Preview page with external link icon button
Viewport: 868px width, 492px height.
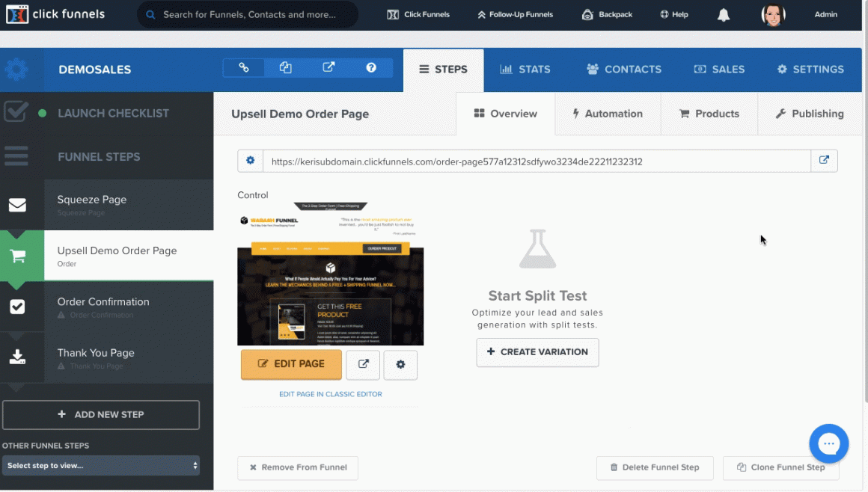pos(363,365)
